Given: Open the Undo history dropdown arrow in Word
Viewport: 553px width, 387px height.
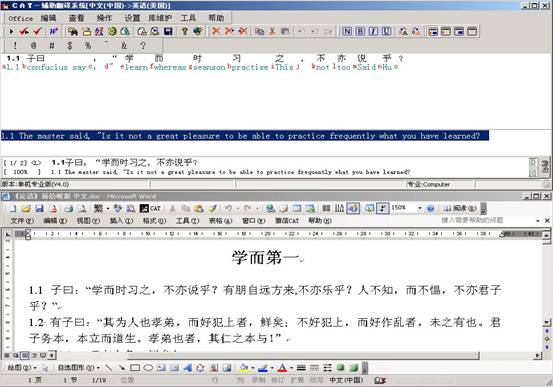Looking at the screenshot, I should click(237, 208).
